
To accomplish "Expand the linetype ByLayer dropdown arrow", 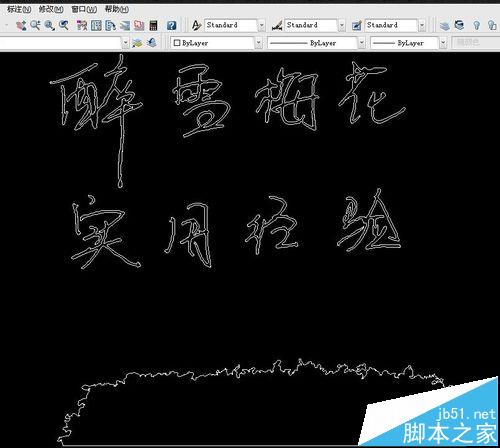I will (x=362, y=43).
